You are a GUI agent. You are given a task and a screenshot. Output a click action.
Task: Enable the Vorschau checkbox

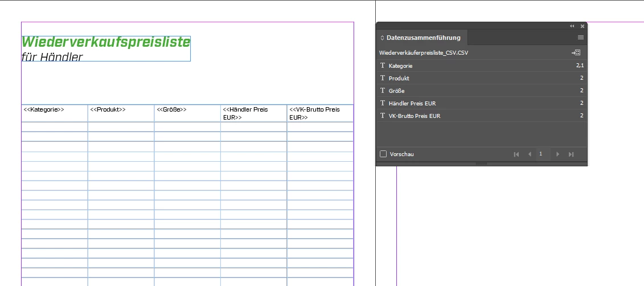click(x=383, y=154)
